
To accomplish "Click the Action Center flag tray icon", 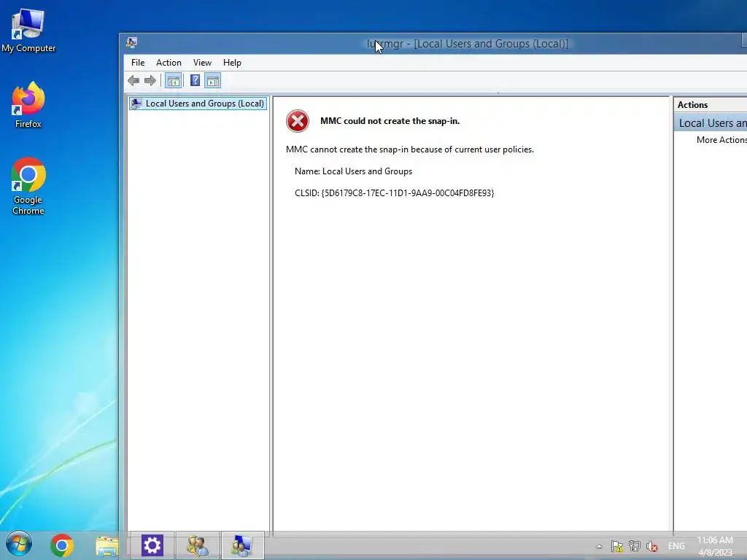I will click(617, 546).
